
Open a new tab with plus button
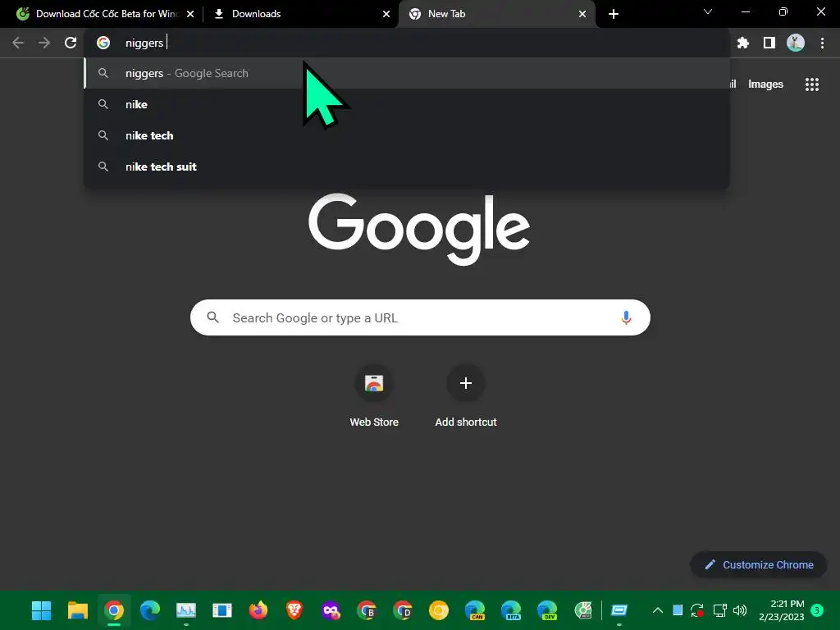pyautogui.click(x=614, y=14)
